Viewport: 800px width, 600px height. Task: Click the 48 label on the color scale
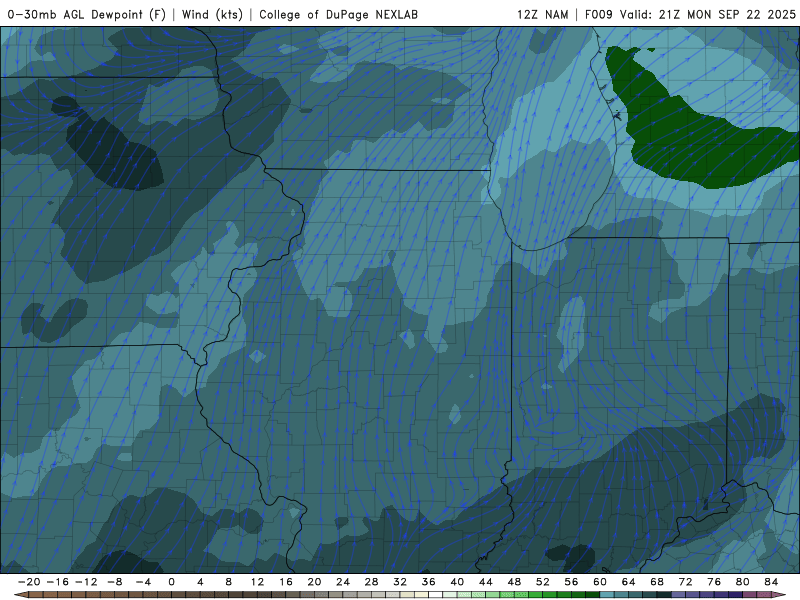pyautogui.click(x=514, y=582)
